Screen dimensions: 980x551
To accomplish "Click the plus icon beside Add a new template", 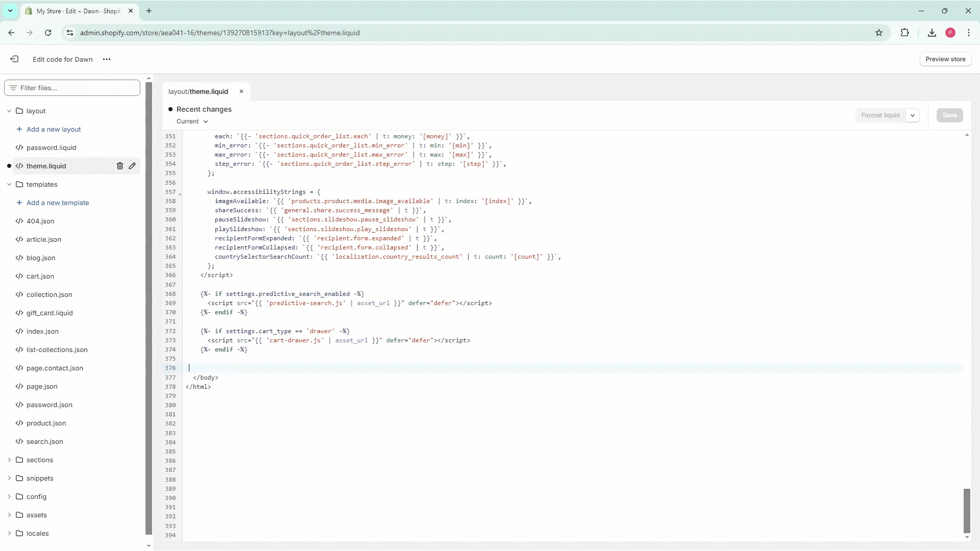I will [19, 203].
